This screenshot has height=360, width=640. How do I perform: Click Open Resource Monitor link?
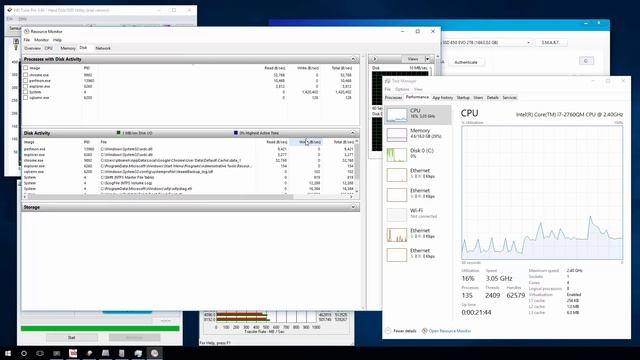(450, 331)
